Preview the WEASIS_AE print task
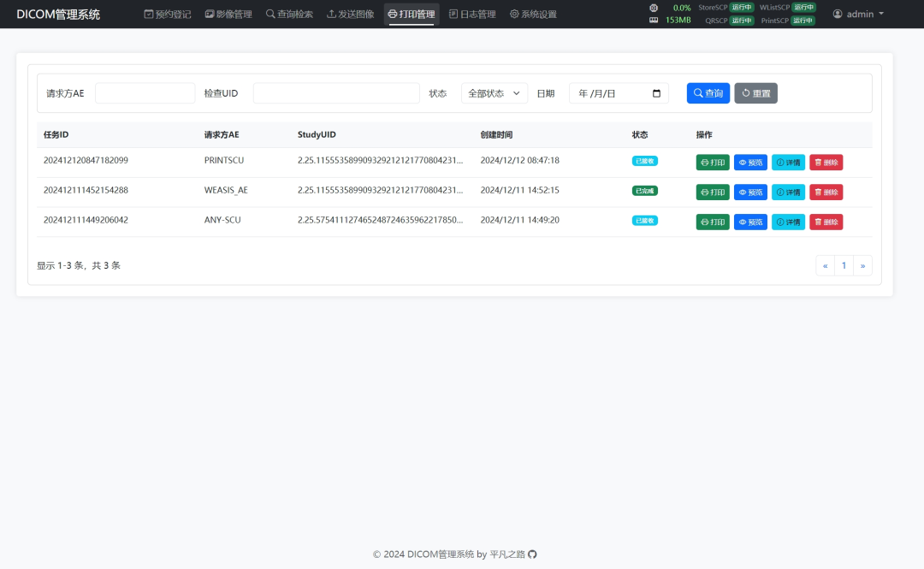Image resolution: width=924 pixels, height=569 pixels. point(750,193)
